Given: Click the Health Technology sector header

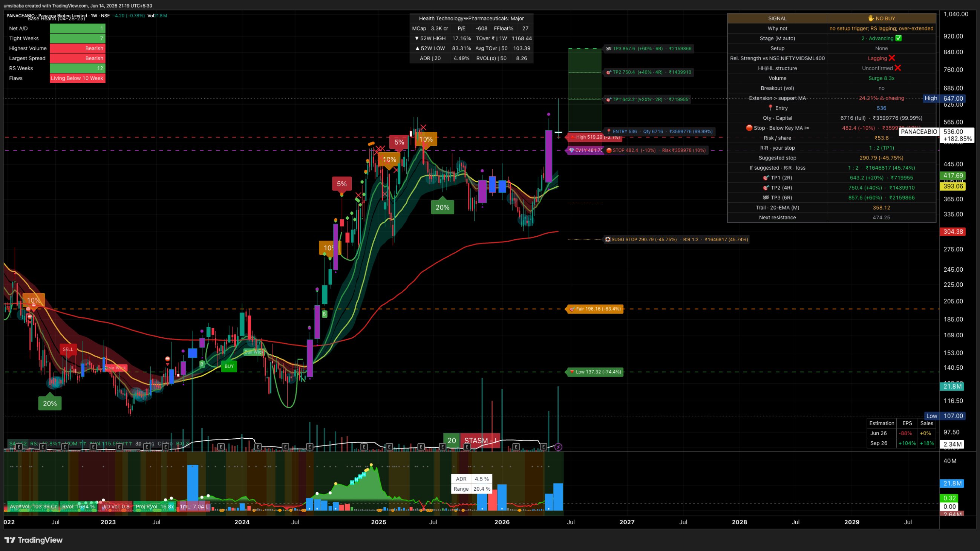Looking at the screenshot, I should (472, 18).
